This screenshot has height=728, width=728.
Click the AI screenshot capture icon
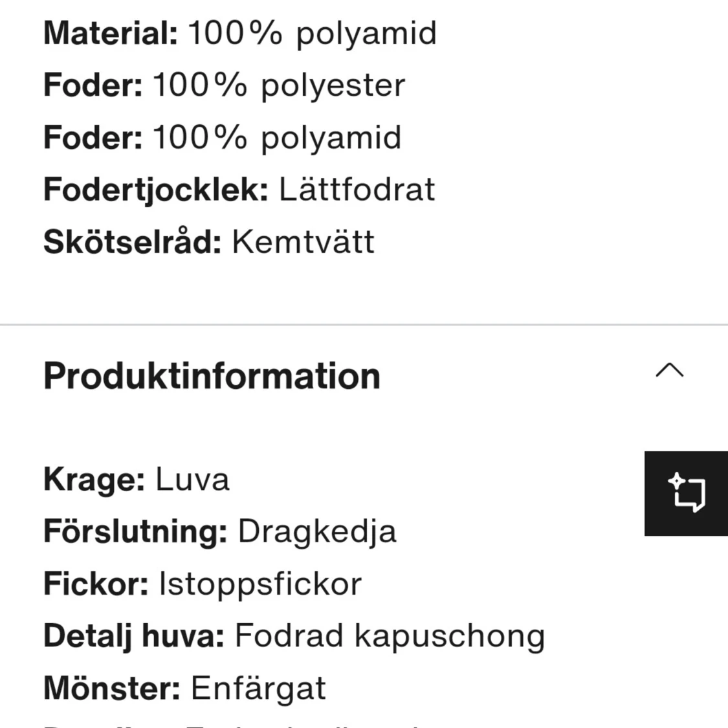pos(686,493)
